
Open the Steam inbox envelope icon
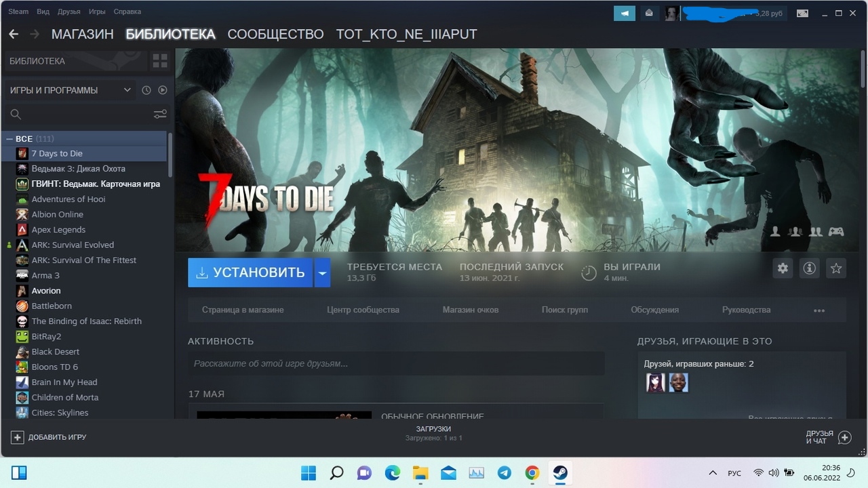tap(649, 13)
